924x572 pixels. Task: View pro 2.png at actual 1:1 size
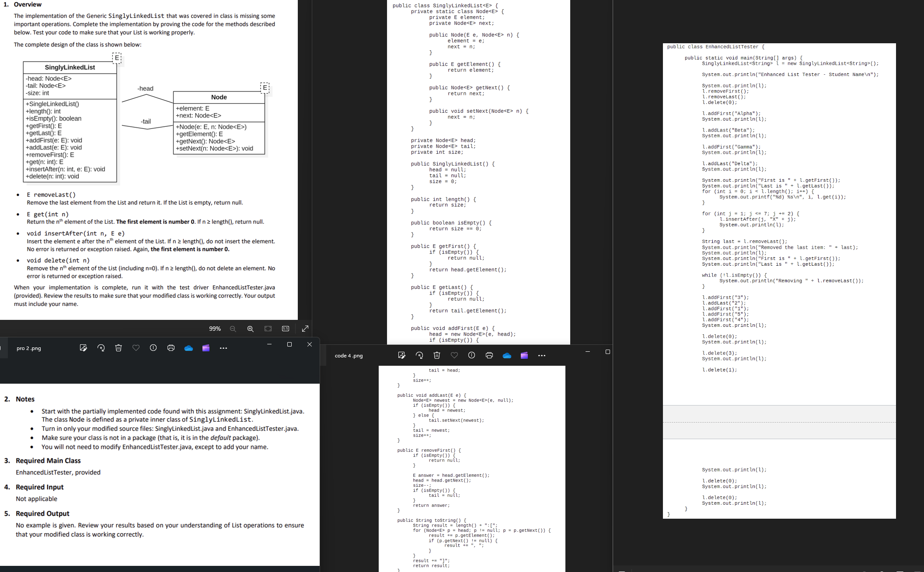285,329
